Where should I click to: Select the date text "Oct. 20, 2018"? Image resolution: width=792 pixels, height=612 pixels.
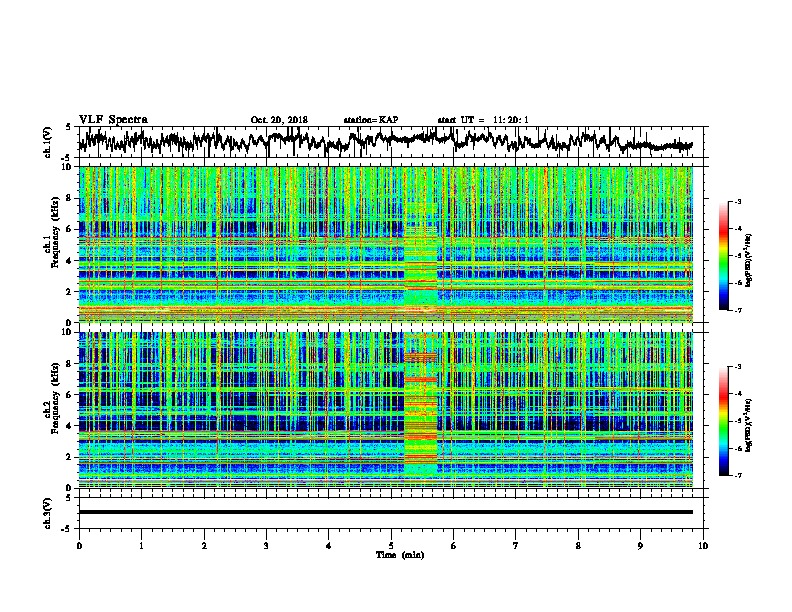pos(279,120)
